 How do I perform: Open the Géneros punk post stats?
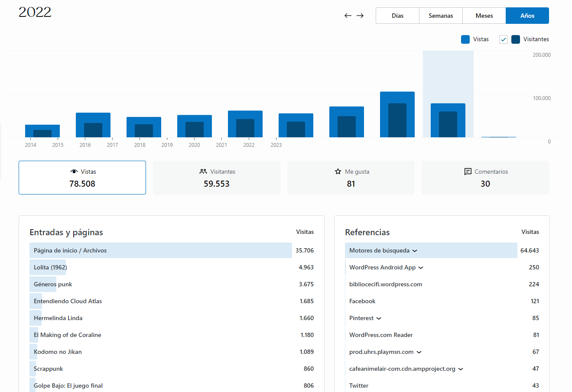53,284
